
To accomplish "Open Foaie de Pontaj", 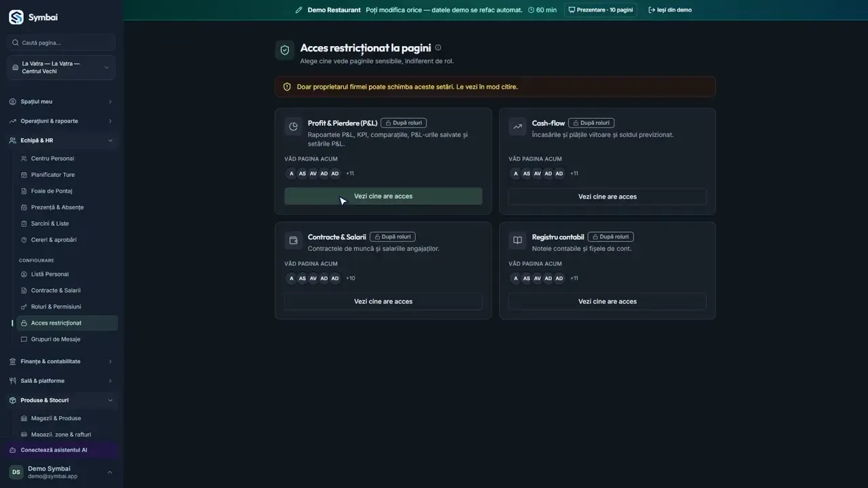I will click(x=67, y=191).
